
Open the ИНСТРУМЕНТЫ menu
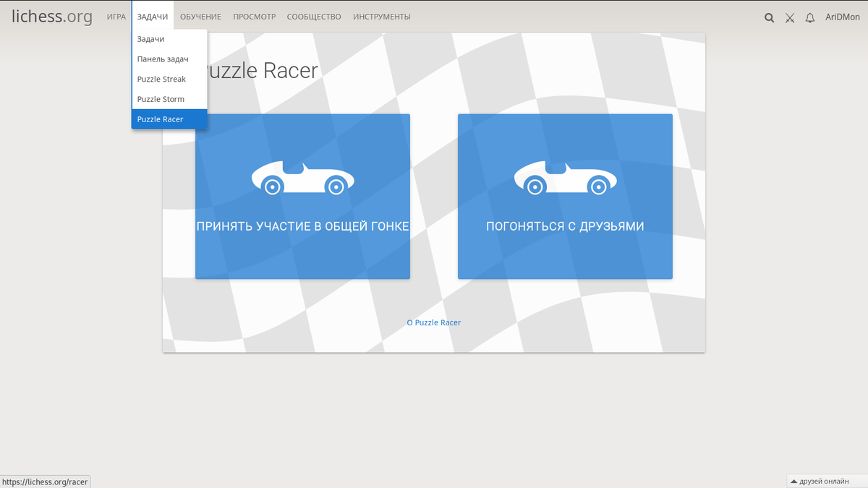click(x=382, y=17)
